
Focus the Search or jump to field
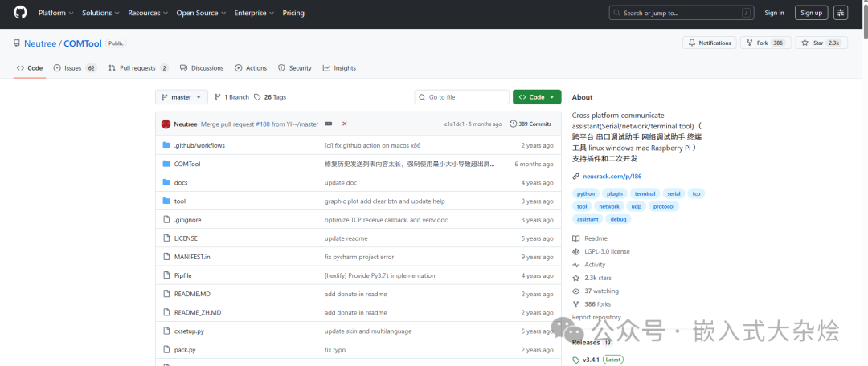pos(682,13)
